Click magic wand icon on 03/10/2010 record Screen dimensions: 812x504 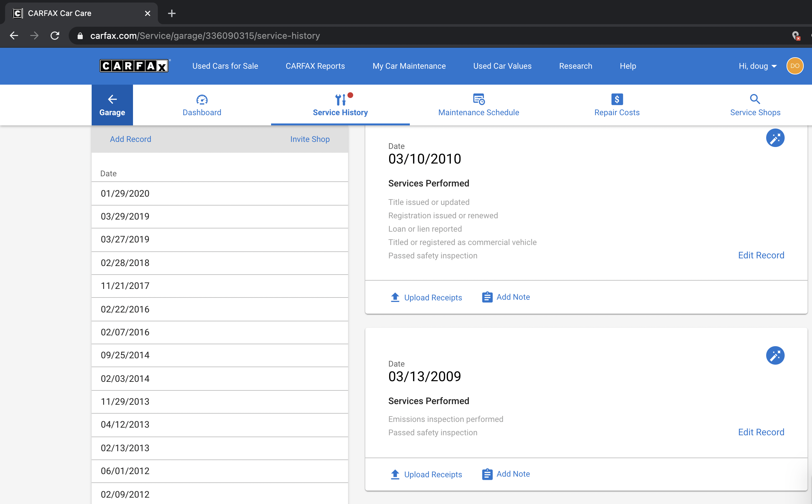[775, 138]
